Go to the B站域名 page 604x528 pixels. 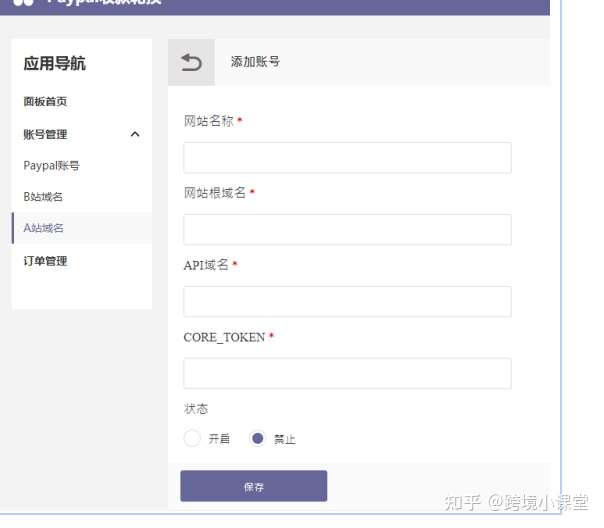(x=43, y=197)
